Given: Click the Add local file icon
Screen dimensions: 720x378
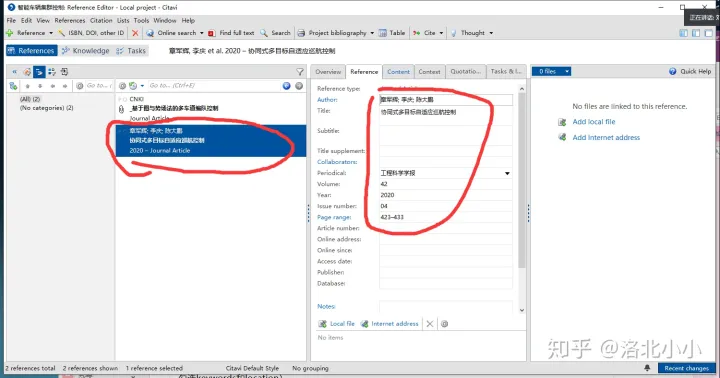Looking at the screenshot, I should [x=562, y=122].
